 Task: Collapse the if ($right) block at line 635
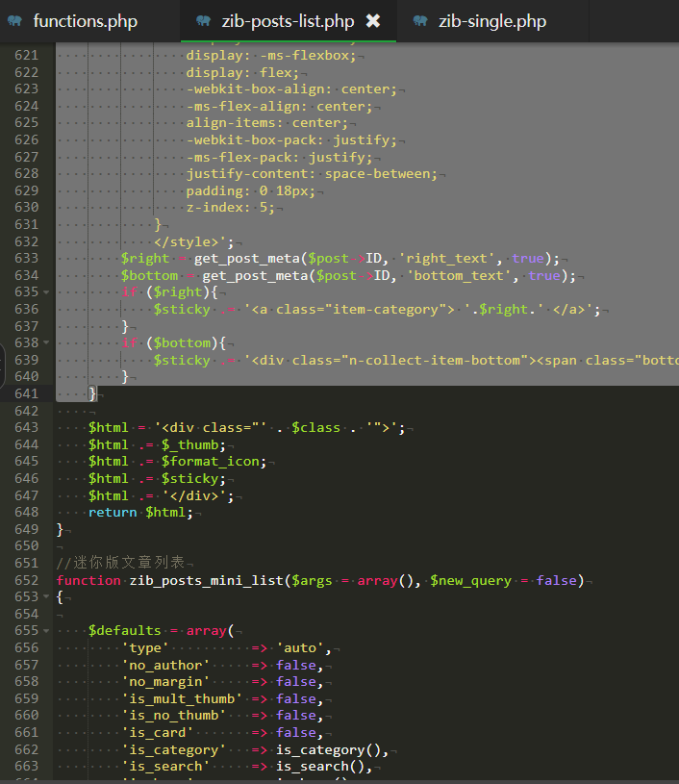[x=46, y=292]
